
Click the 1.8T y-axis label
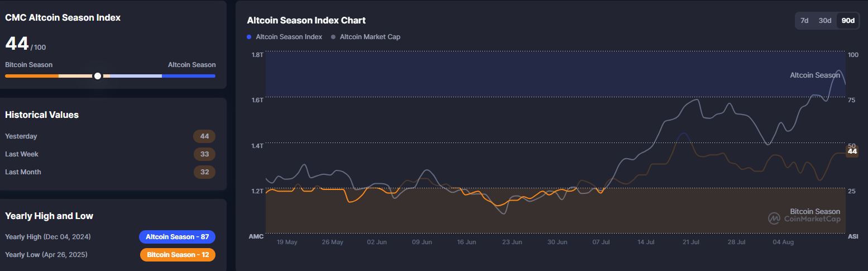[257, 55]
